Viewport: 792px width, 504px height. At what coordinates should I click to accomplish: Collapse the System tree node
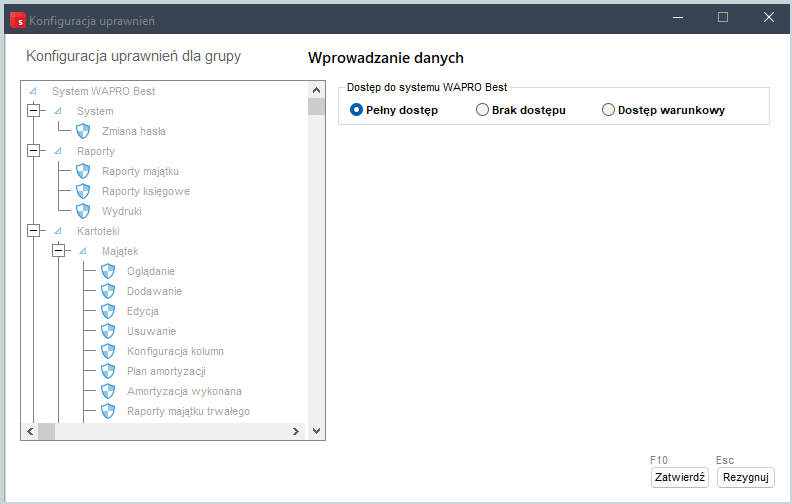33,110
